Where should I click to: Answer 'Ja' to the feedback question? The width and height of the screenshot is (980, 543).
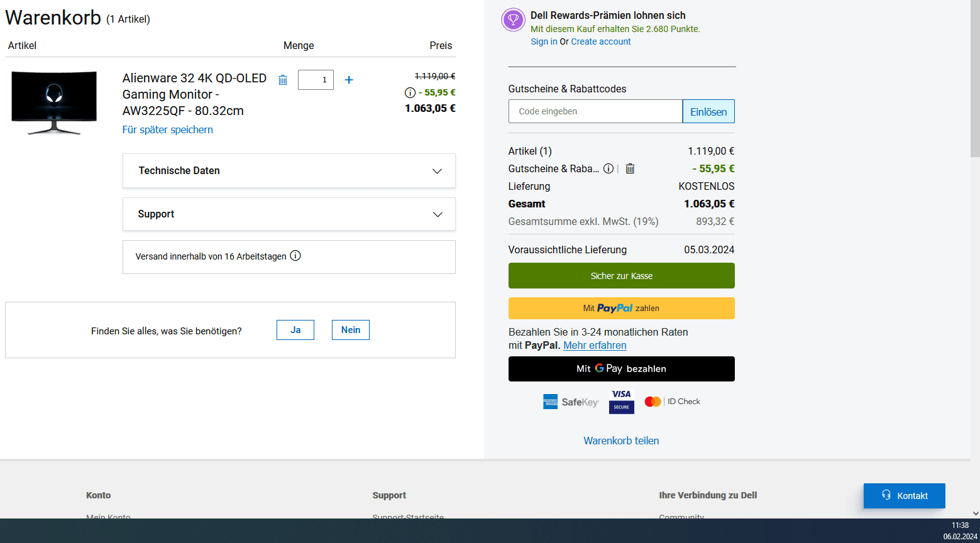295,330
